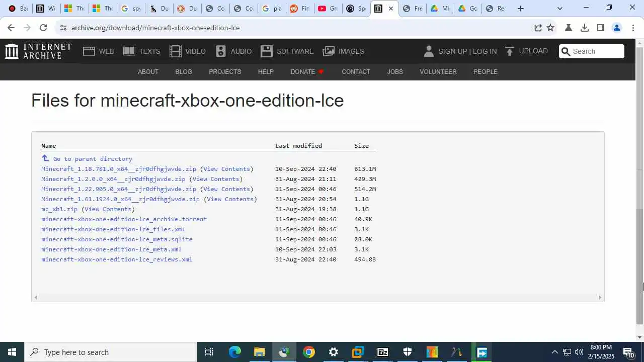The height and width of the screenshot is (362, 644).
Task: Click SIGN UP link
Action: 452,51
